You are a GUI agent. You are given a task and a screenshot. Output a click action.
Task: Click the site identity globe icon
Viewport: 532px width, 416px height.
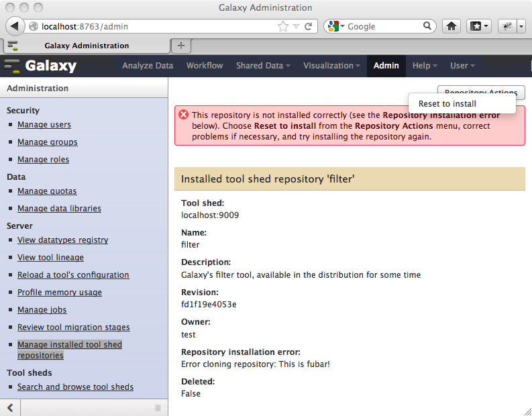coord(34,26)
